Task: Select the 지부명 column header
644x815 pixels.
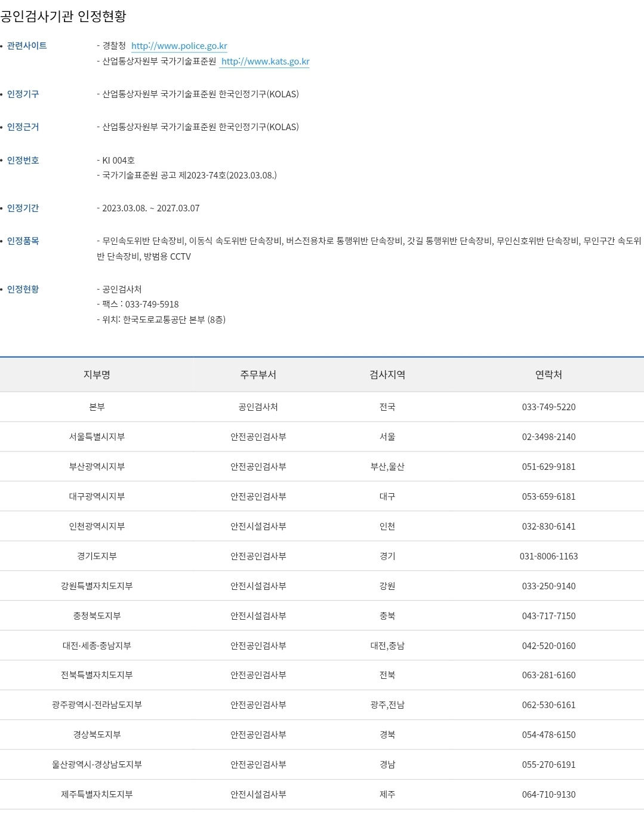Action: pyautogui.click(x=97, y=375)
